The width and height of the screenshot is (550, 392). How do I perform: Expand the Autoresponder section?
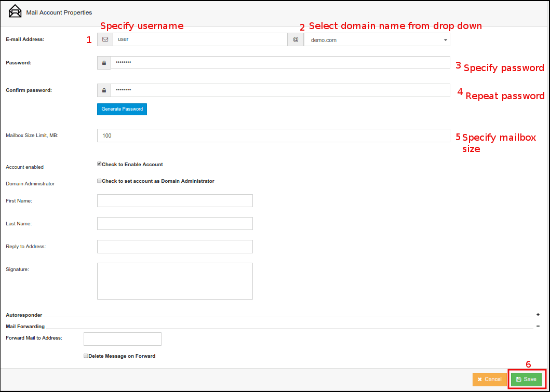tap(538, 315)
